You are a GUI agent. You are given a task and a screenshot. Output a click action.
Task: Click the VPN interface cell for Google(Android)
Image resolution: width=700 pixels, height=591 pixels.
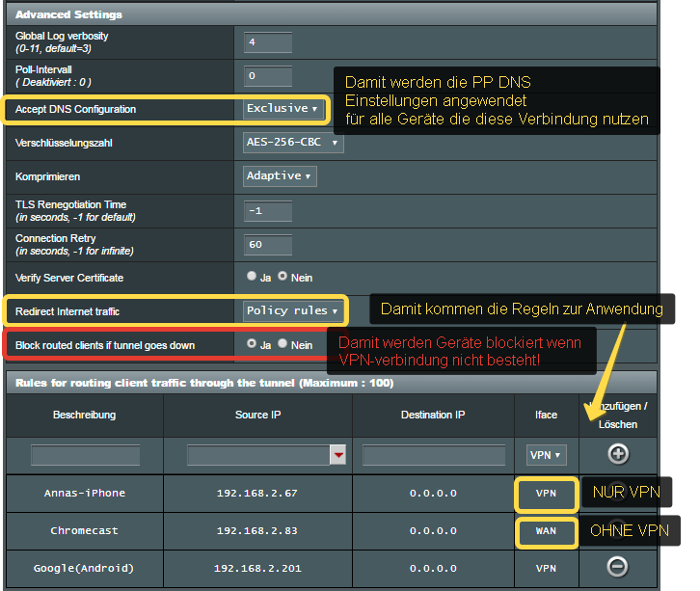coord(546,569)
